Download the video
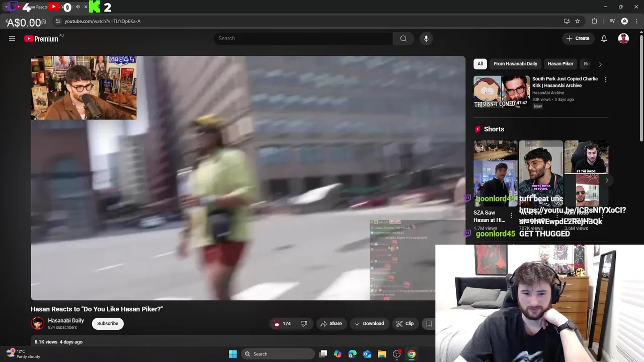 369,323
